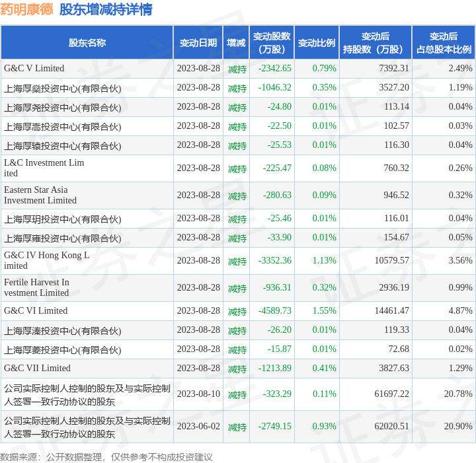
Task: Click the 7392.31 holdings value
Action: click(x=394, y=68)
